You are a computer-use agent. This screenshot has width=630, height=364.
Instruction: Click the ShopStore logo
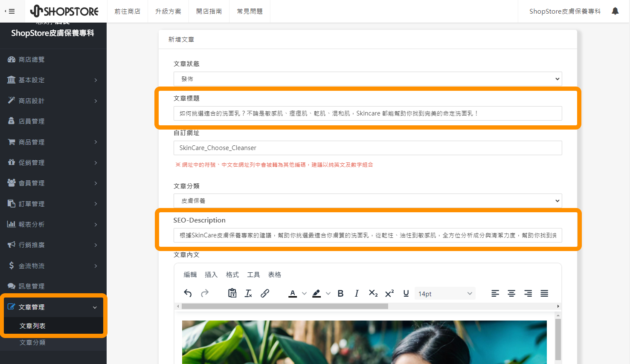[x=64, y=11]
